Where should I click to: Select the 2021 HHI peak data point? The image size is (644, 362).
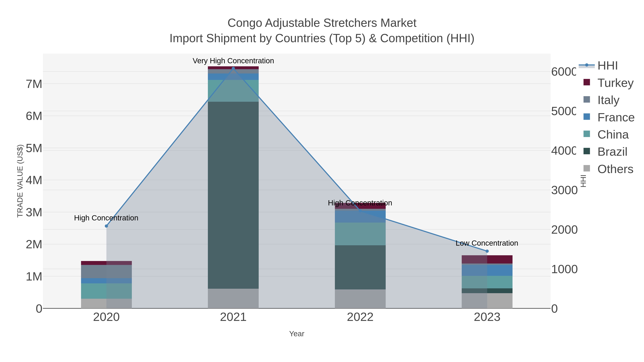click(x=233, y=68)
